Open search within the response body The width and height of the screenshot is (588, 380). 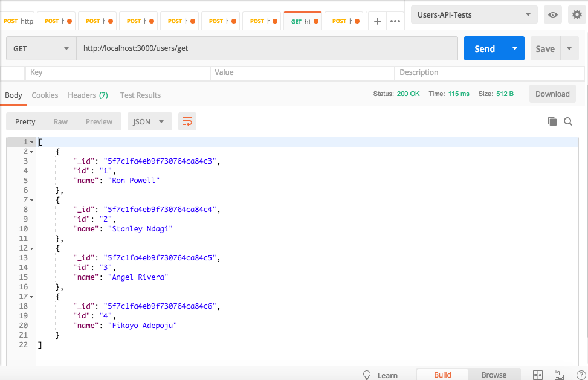[568, 121]
